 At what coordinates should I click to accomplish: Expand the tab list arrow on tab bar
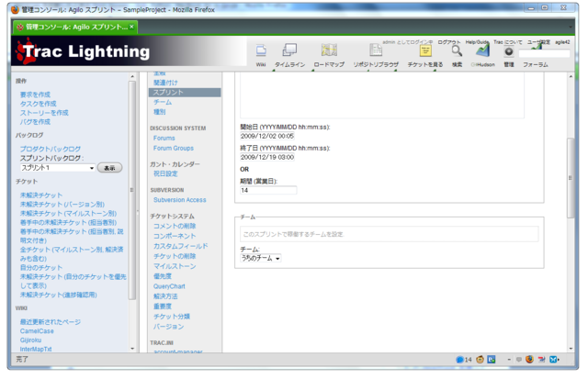point(571,28)
